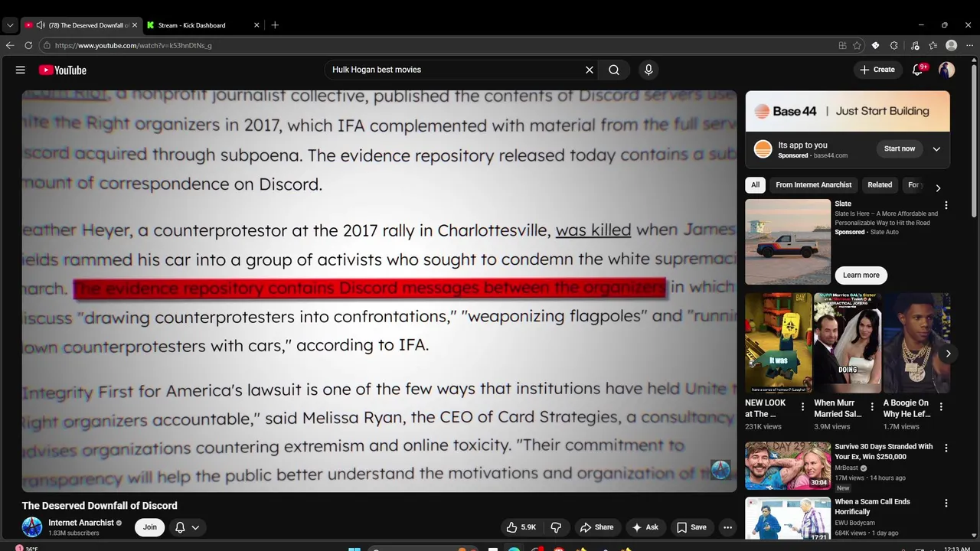The height and width of the screenshot is (551, 980).
Task: Share the video
Action: click(x=596, y=527)
